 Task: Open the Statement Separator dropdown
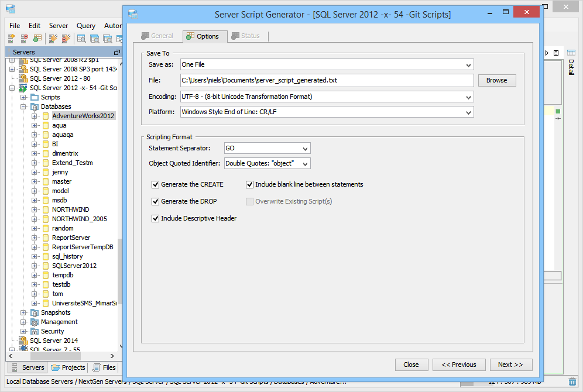click(306, 148)
